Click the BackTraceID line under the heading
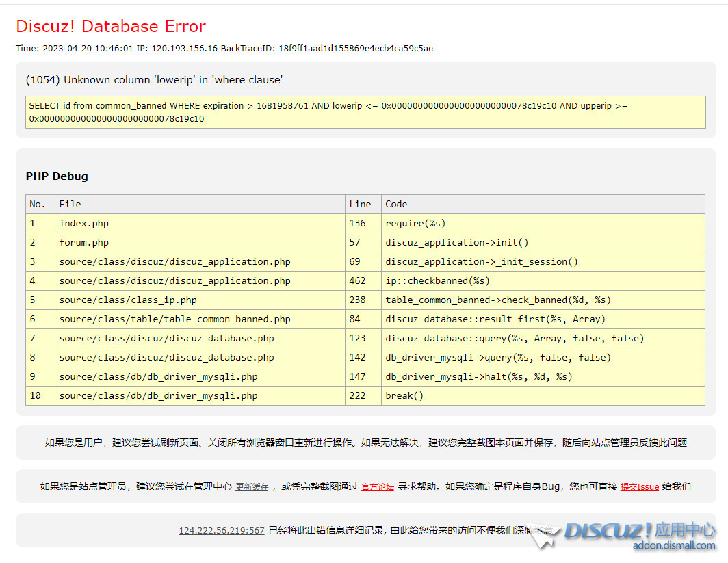This screenshot has height=563, width=728. [224, 49]
